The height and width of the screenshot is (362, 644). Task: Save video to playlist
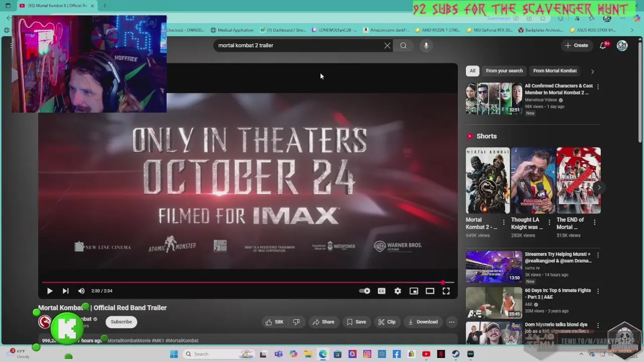[x=356, y=322]
